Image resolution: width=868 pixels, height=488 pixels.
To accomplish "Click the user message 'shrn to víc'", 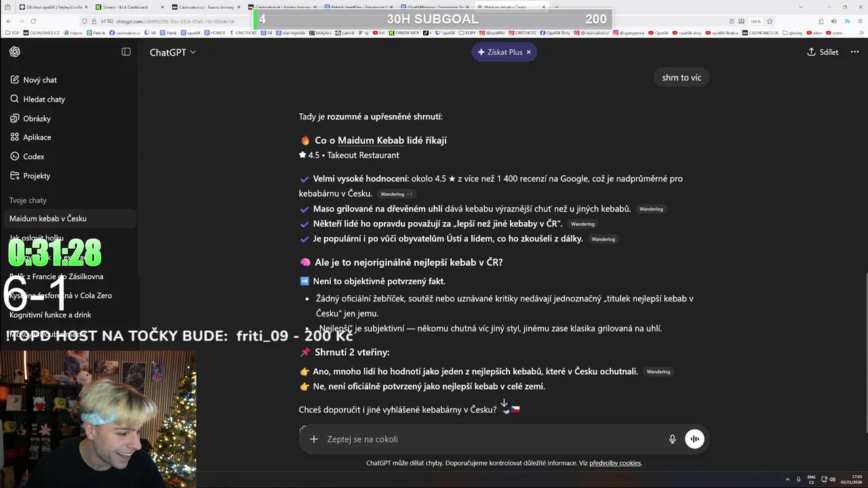I will [682, 77].
